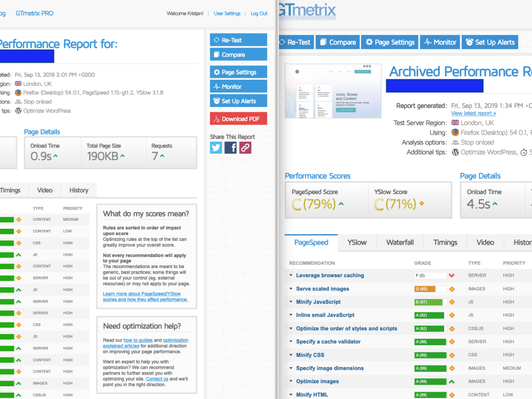Expand Optimize the order of styles and scripts
Viewport: 532px width, 399px height.
coord(346,328)
